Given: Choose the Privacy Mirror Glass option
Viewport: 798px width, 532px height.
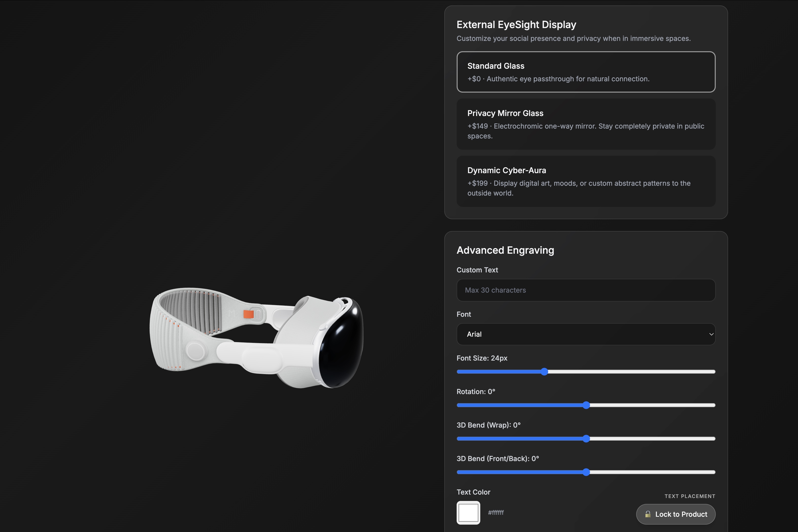Looking at the screenshot, I should 586,124.
